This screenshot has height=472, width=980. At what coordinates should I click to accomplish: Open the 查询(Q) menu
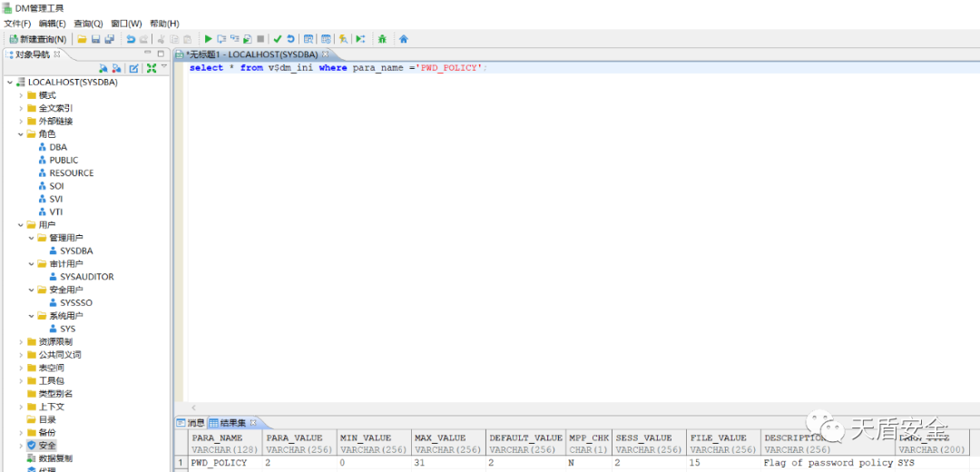pos(88,23)
